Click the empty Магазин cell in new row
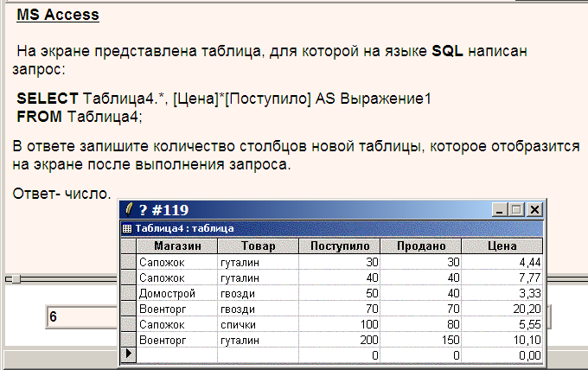Screen dimensions: 588x370 pyautogui.click(x=177, y=355)
